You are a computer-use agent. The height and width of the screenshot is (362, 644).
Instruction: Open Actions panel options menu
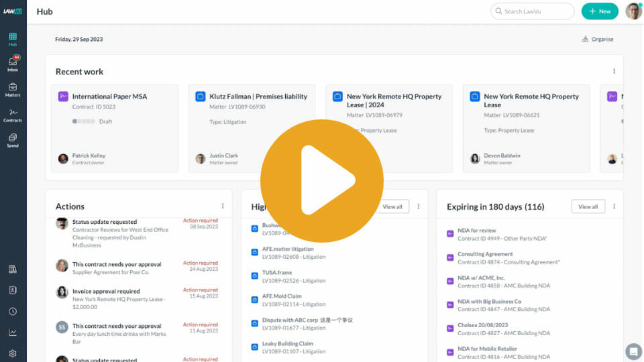(223, 206)
